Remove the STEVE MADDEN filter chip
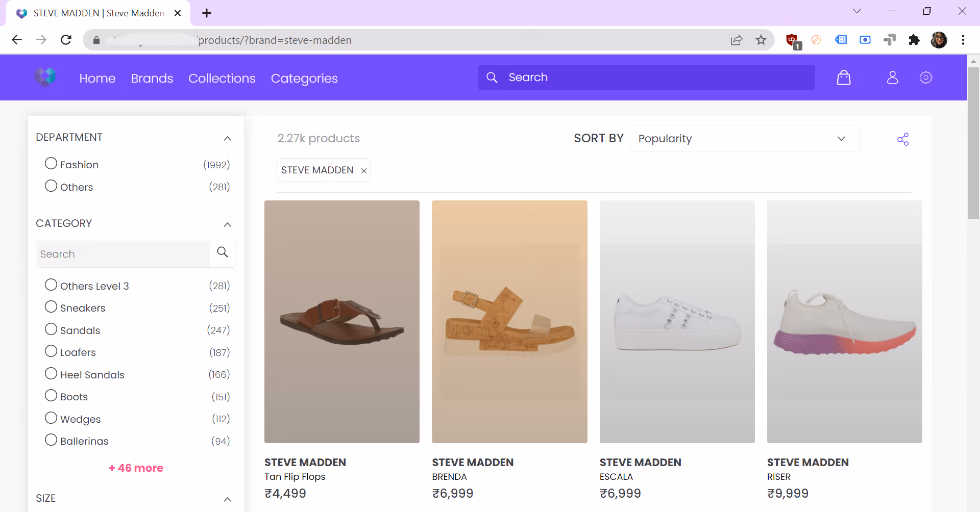The width and height of the screenshot is (980, 512). (x=364, y=171)
